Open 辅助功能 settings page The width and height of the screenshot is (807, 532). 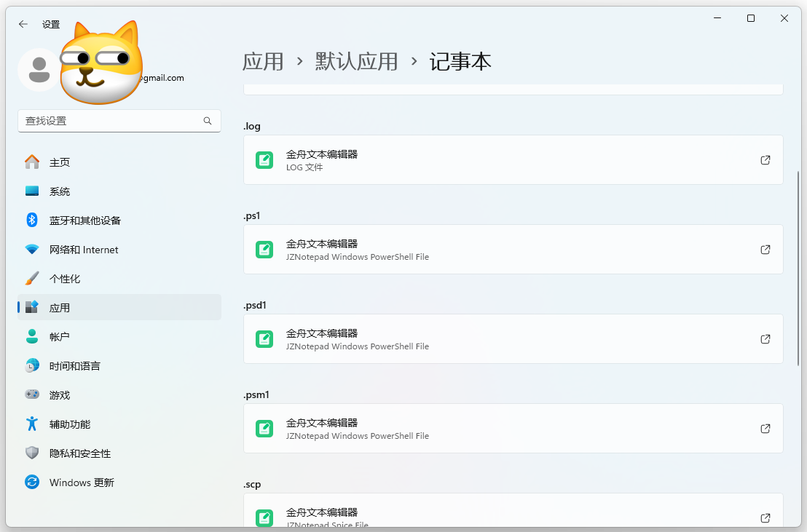[119, 424]
